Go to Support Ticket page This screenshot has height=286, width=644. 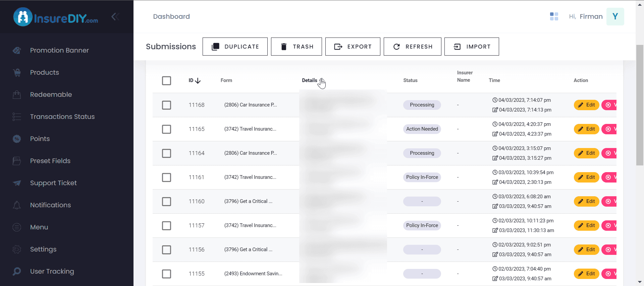pyautogui.click(x=53, y=183)
